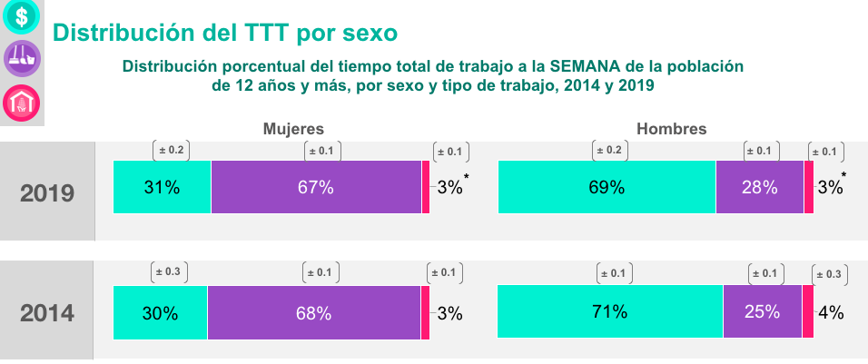The image size is (868, 364).
Task: Click the Hombres column heading
Action: pos(672,129)
